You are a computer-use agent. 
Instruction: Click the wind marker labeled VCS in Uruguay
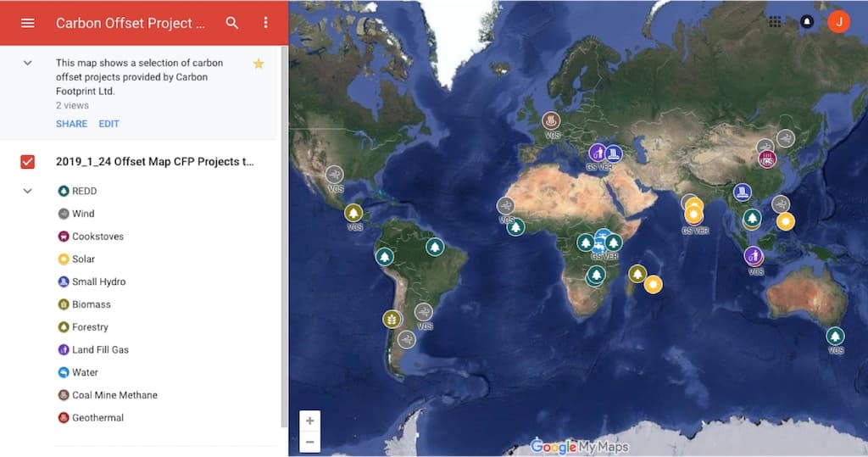(x=424, y=311)
